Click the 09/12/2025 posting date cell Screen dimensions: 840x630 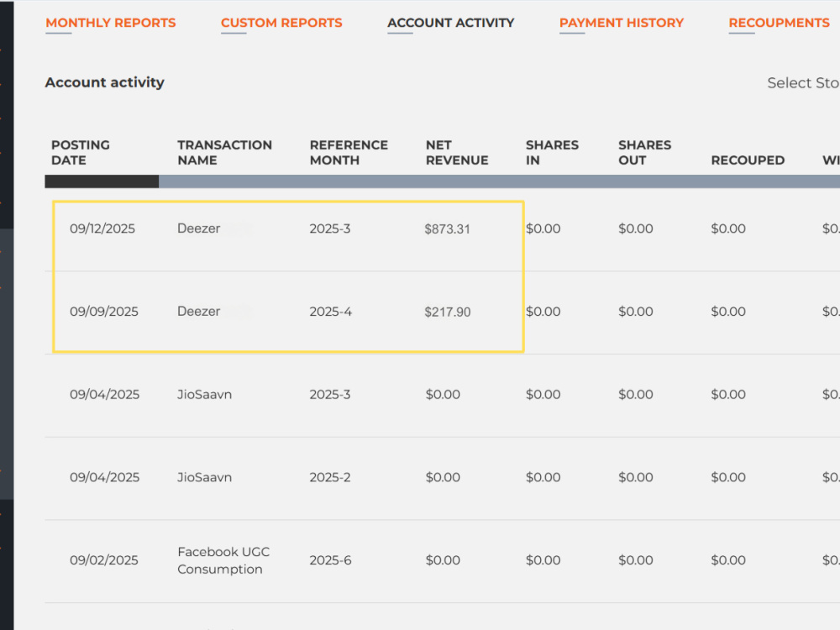[102, 228]
